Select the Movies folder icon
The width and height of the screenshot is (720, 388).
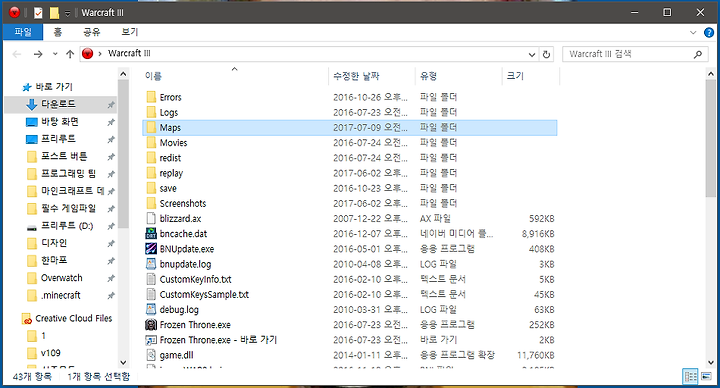pos(151,142)
